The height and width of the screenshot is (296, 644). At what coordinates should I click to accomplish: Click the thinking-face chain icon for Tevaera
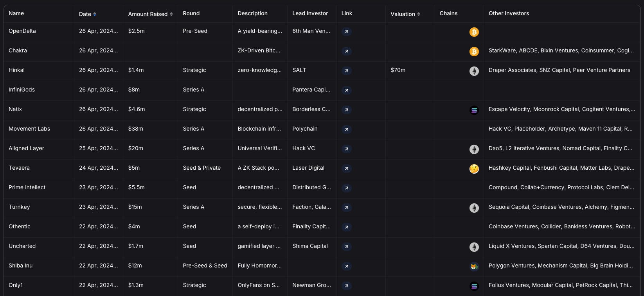click(x=474, y=169)
